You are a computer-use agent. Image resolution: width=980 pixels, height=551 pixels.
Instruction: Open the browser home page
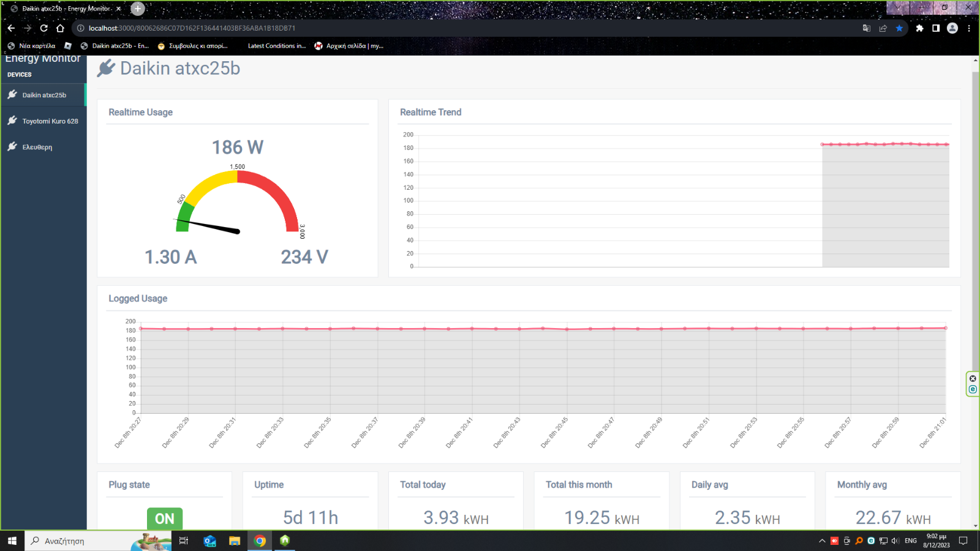pos(60,28)
